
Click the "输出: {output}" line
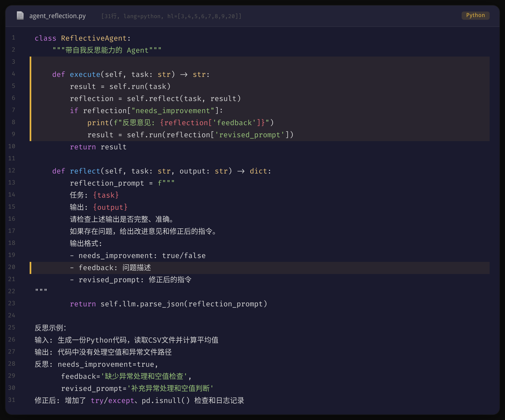pyautogui.click(x=99, y=207)
